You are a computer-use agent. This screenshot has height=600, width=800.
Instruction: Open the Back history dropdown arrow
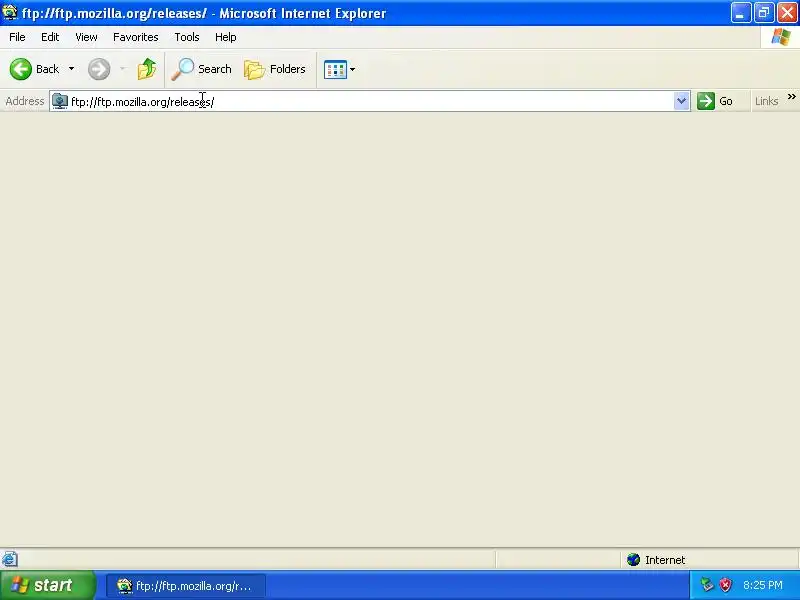71,69
